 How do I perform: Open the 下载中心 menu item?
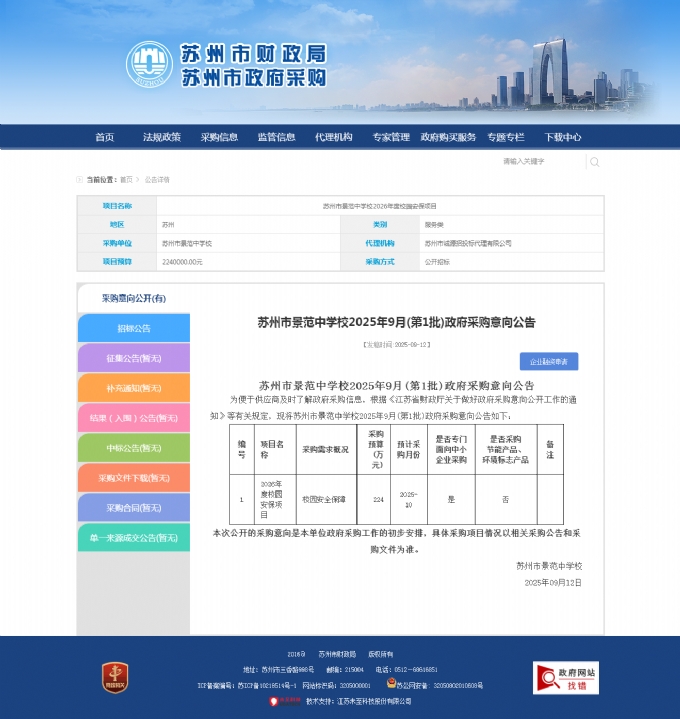click(563, 137)
